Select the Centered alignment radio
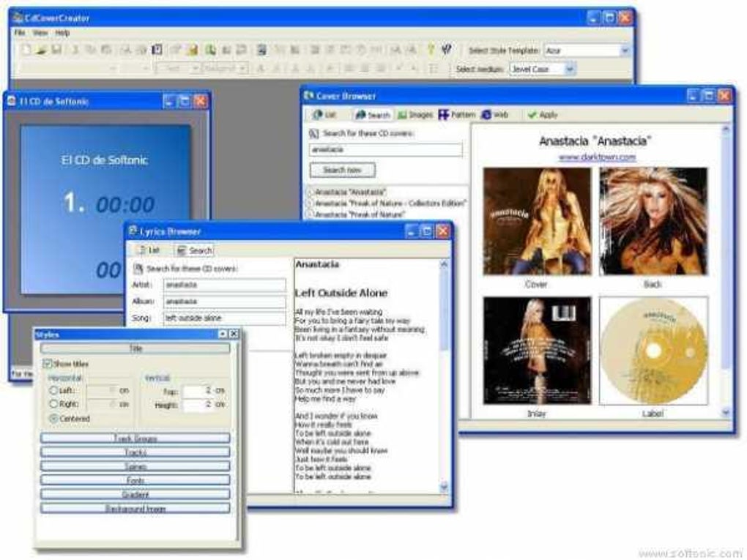Viewport: 747px width, 560px height. (53, 418)
